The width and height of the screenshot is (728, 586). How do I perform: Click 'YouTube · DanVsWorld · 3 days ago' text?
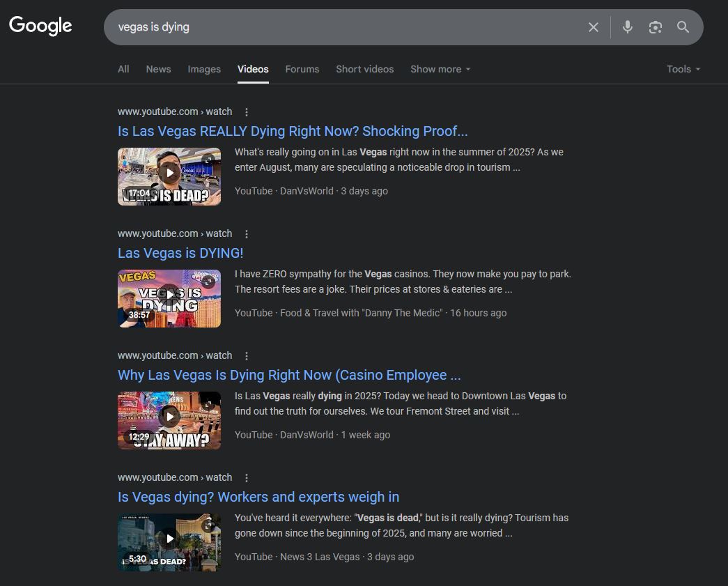[311, 191]
